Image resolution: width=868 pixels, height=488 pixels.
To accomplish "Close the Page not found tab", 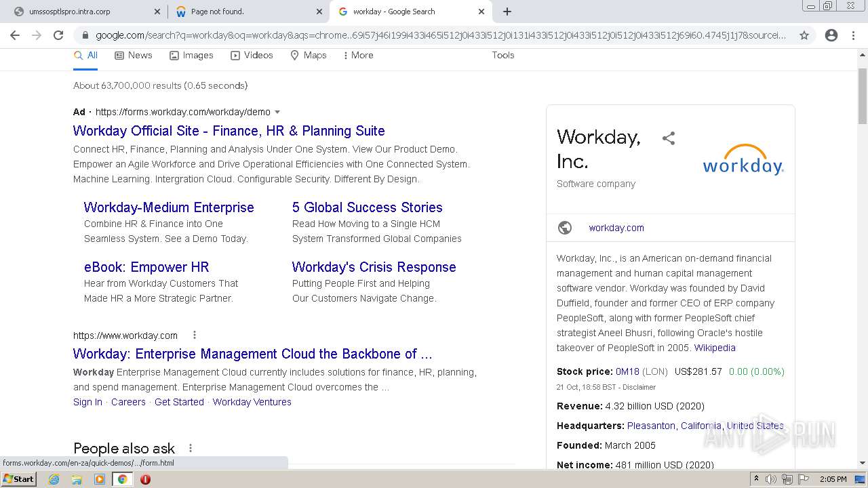I will point(319,12).
